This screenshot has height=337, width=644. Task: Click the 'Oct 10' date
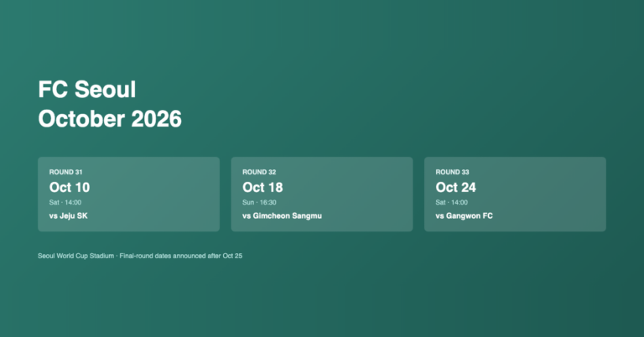pos(70,187)
